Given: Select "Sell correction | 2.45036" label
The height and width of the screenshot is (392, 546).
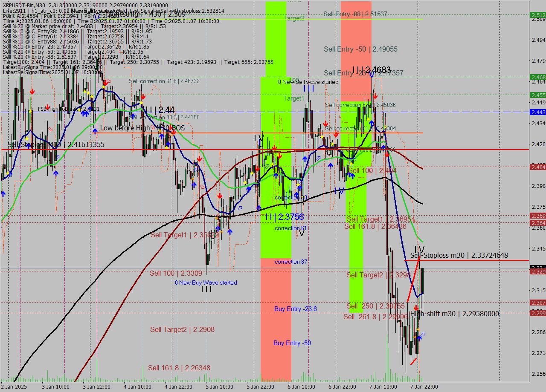Looking at the screenshot, I should pos(360,105).
